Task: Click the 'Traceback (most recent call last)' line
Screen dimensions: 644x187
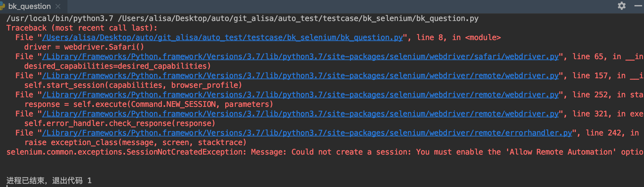Action: pyautogui.click(x=82, y=28)
